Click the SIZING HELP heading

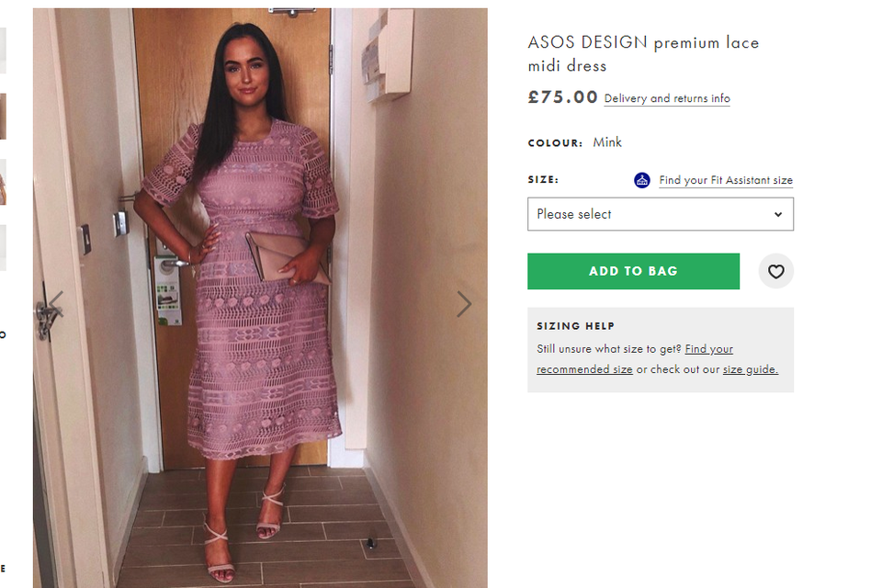coord(575,326)
